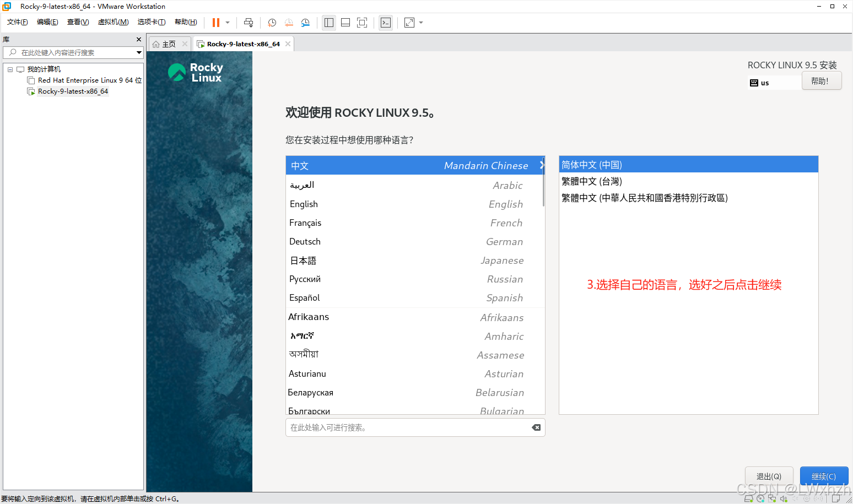Viewport: 853px width, 504px height.
Task: Close the library (库) panel
Action: pos(139,40)
